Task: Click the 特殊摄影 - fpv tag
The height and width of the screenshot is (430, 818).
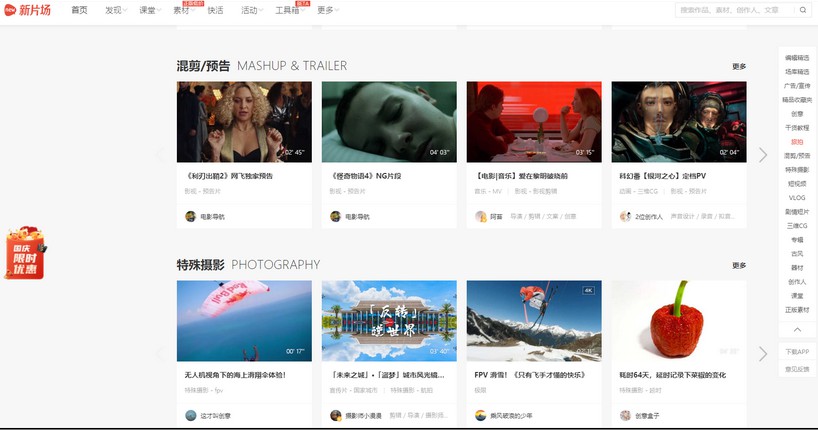Action: tap(204, 390)
